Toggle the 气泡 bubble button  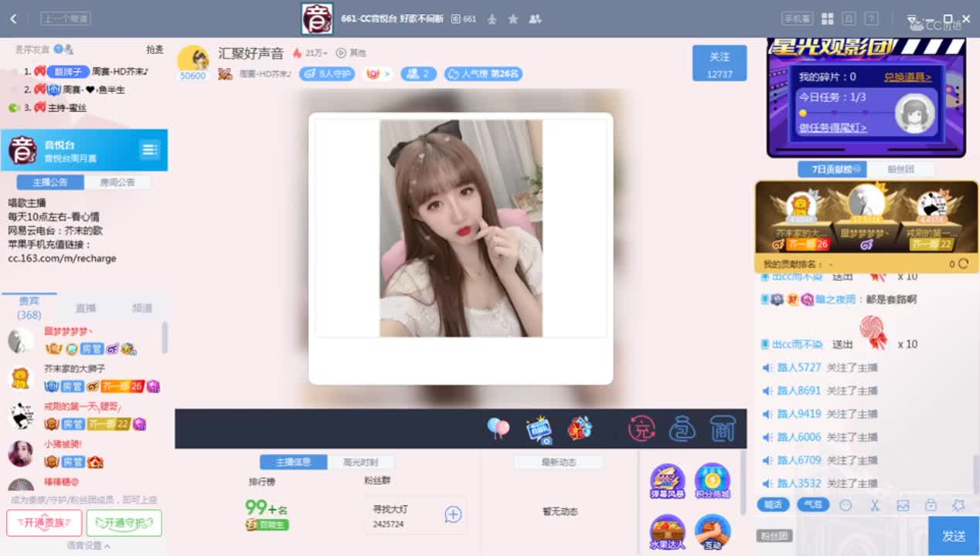point(813,505)
